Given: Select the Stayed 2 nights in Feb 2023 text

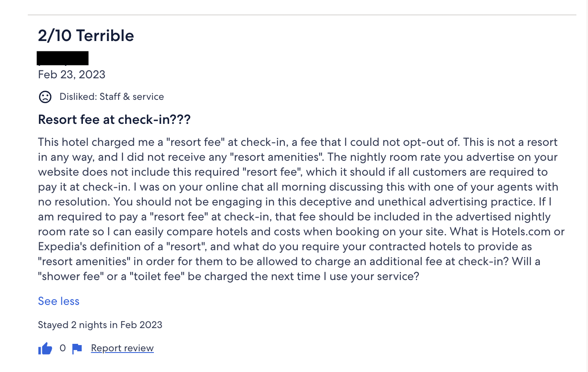Looking at the screenshot, I should 100,325.
